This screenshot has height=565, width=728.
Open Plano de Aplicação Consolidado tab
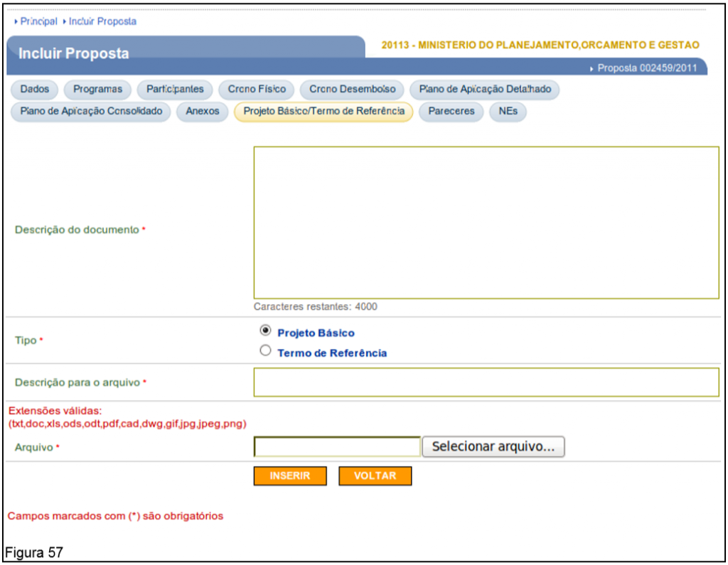click(91, 112)
